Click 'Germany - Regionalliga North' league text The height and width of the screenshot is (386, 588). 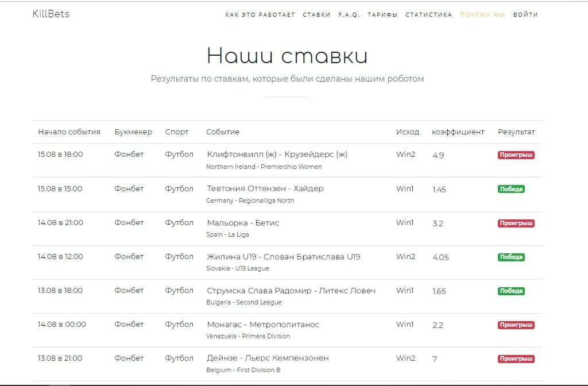pos(250,200)
